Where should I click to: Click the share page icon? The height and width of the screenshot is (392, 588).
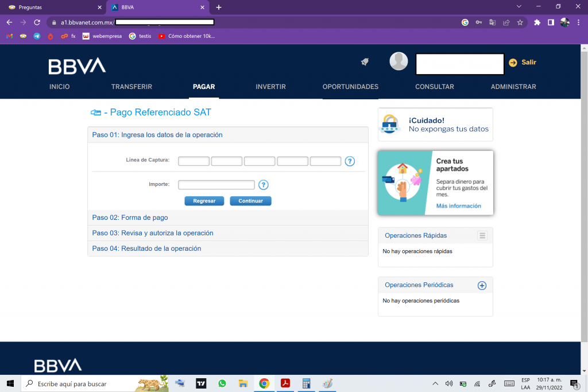506,22
